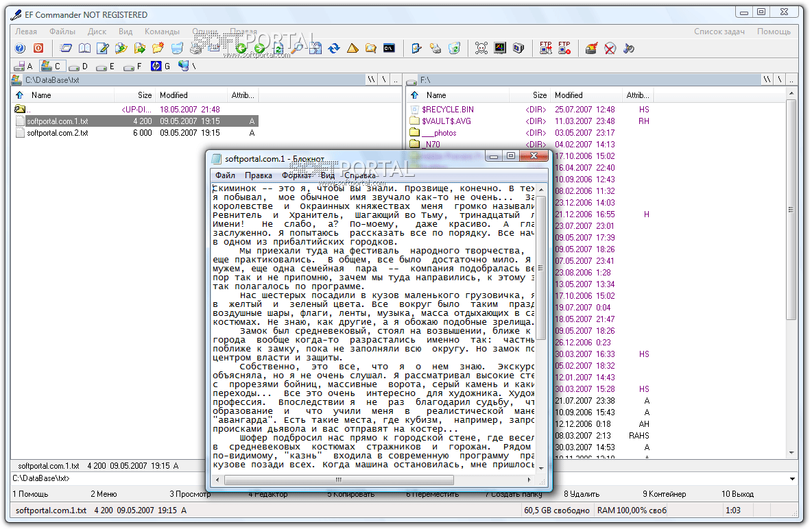
Task: Sort right panel by Name column
Action: (x=458, y=95)
